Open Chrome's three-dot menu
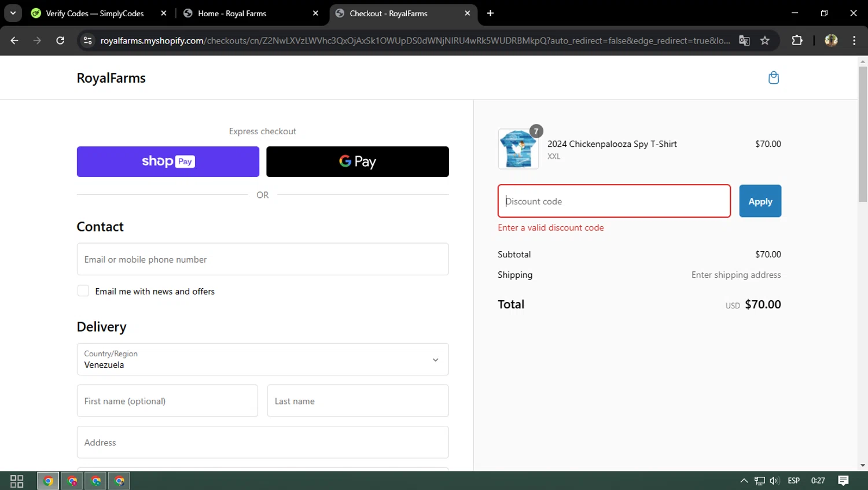This screenshot has height=490, width=868. [x=854, y=40]
